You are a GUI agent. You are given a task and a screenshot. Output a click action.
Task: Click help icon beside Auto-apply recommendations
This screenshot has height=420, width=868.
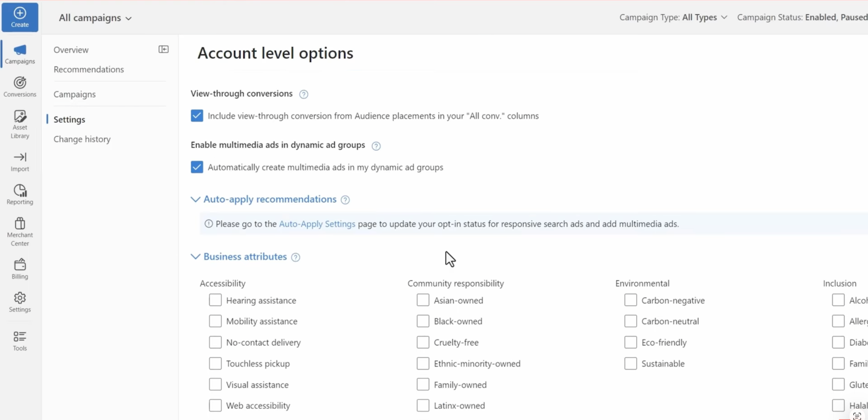click(x=345, y=200)
